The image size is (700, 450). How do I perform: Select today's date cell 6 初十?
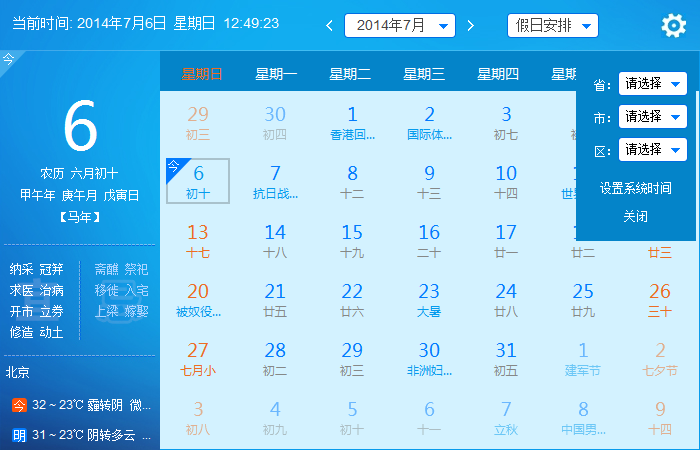(198, 181)
